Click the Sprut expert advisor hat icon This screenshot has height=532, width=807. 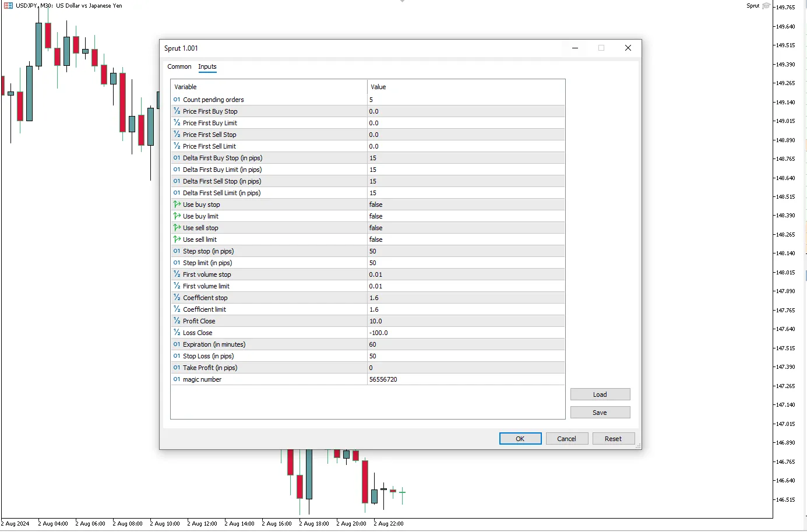tap(766, 6)
